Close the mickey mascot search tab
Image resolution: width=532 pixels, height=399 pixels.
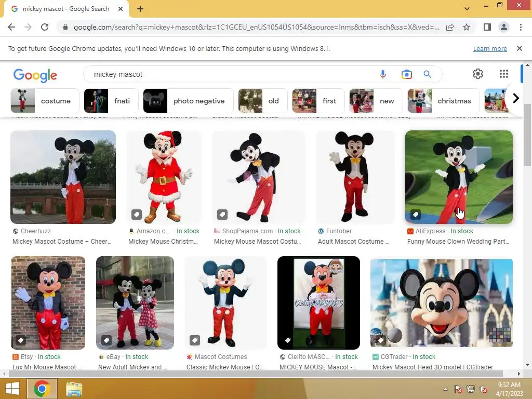tap(121, 9)
